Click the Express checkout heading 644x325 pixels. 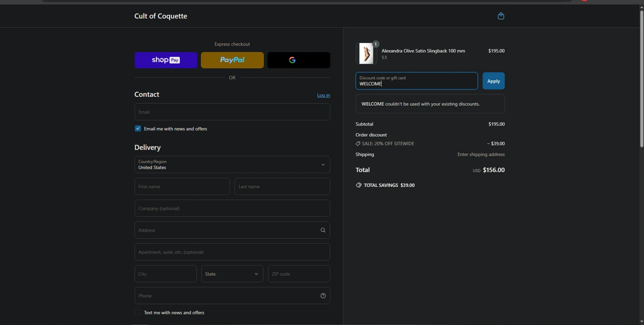pyautogui.click(x=232, y=44)
